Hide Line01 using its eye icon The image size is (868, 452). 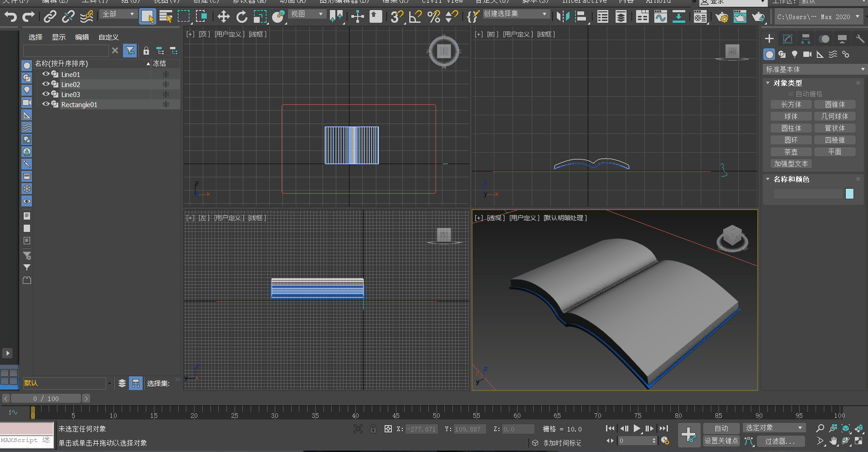coord(46,74)
